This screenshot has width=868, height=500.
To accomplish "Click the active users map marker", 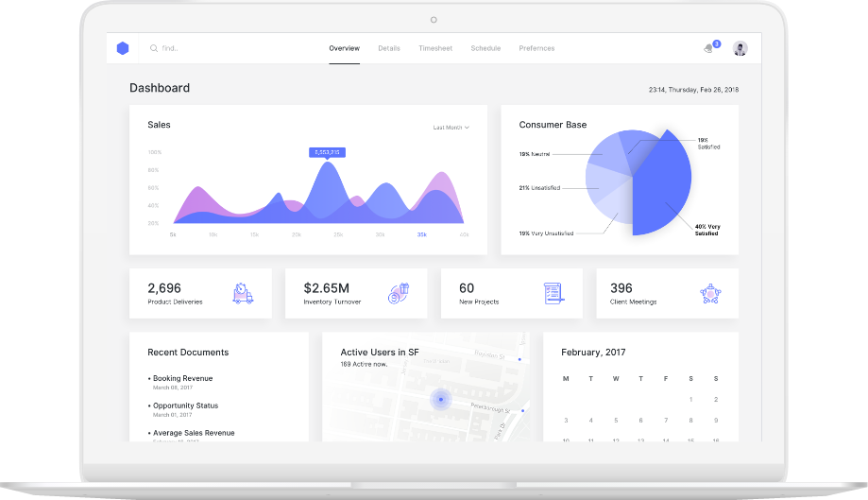I will click(x=439, y=400).
